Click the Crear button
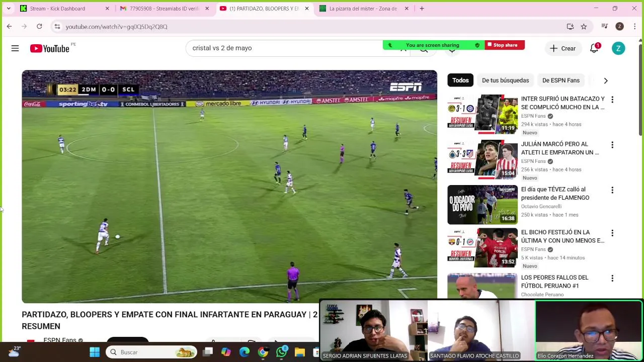The height and width of the screenshot is (362, 644). pos(562,48)
